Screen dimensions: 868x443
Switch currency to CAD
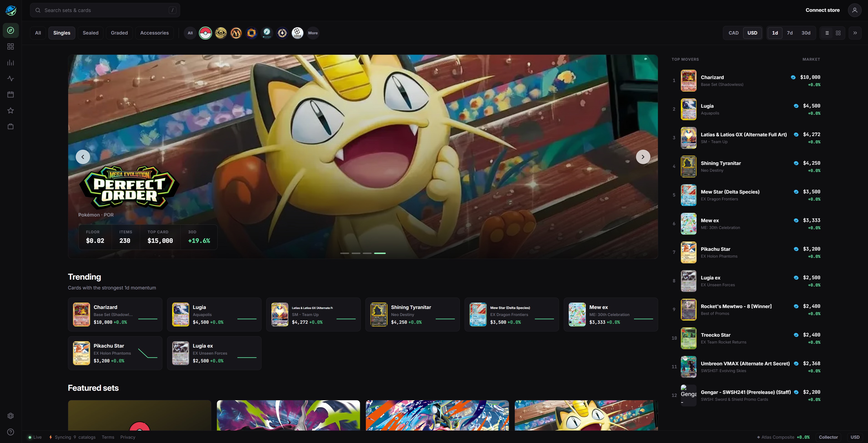(734, 33)
